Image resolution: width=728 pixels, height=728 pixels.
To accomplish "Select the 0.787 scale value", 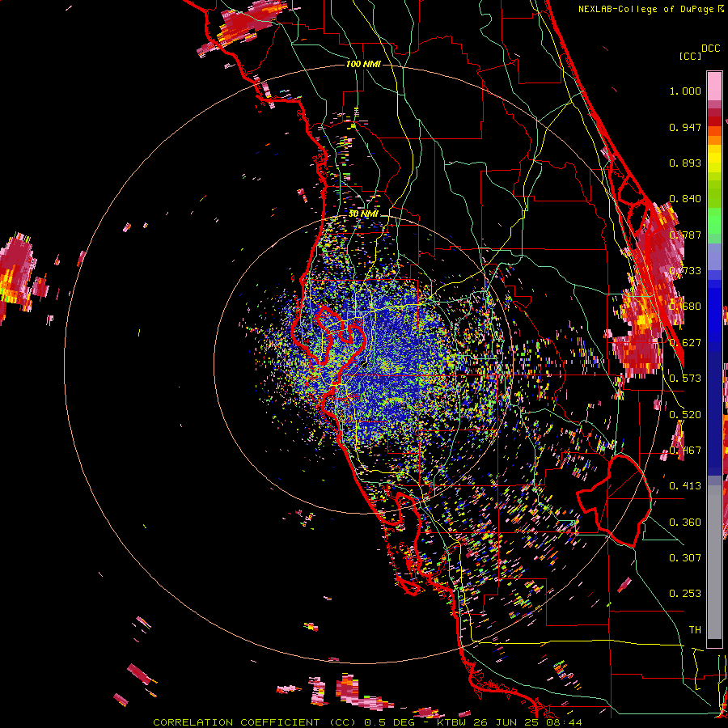I will pos(685,235).
